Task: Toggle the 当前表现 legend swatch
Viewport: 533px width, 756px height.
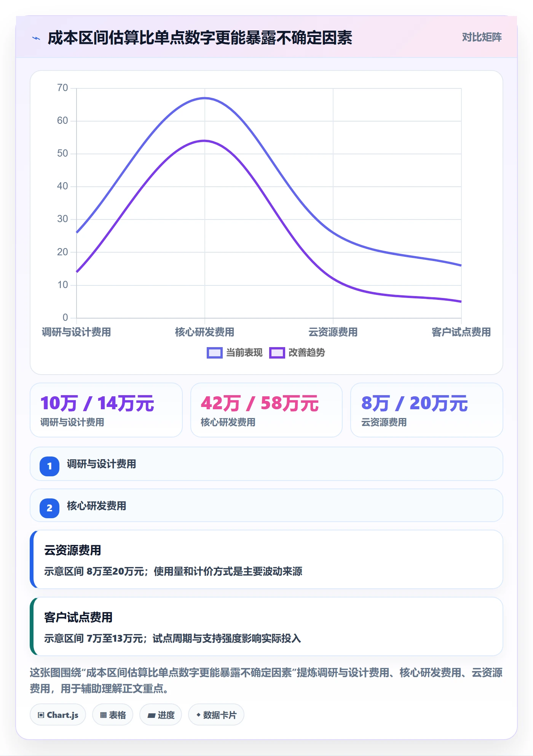Action: [214, 353]
